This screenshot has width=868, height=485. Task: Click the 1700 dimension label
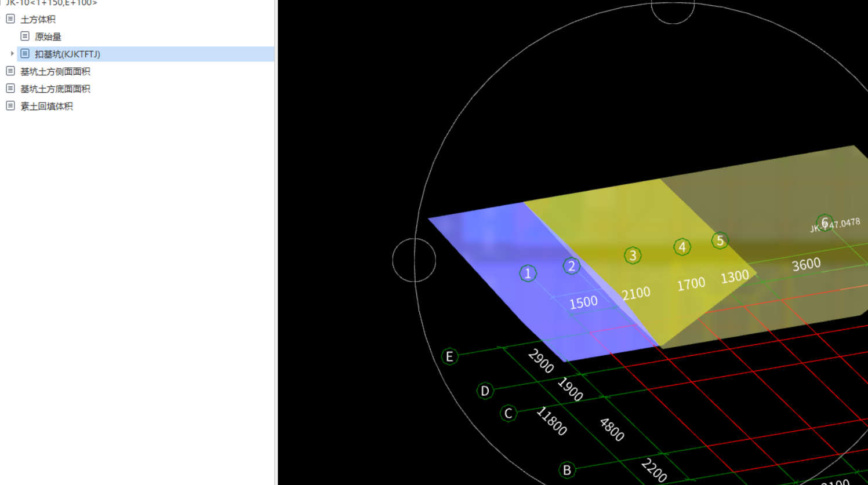point(691,284)
